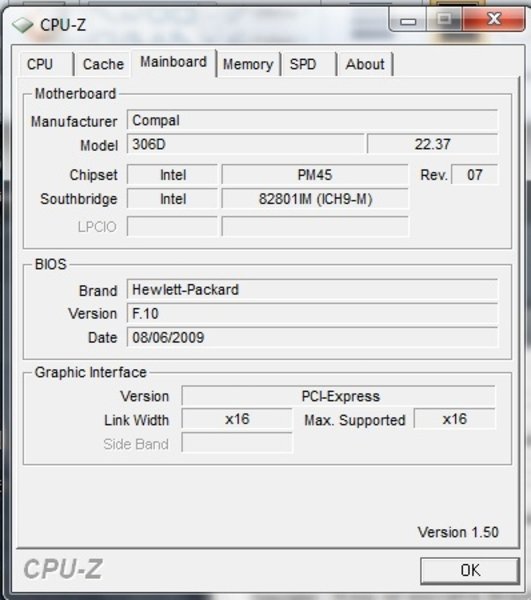Click the BIOS Date 08/06/2009 field
This screenshot has height=600, width=531.
[312, 338]
